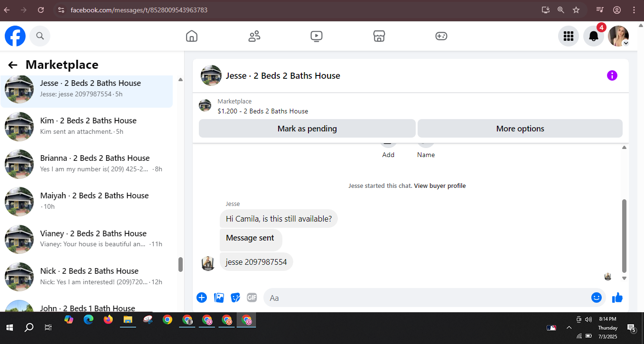Open John's 2 Beds 1 Bath conversation
The height and width of the screenshot is (344, 644).
tap(86, 307)
